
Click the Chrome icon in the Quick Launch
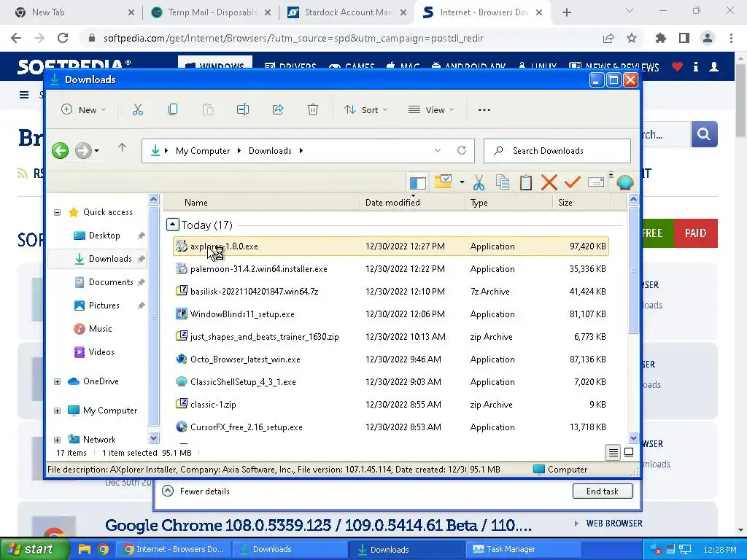point(103,549)
